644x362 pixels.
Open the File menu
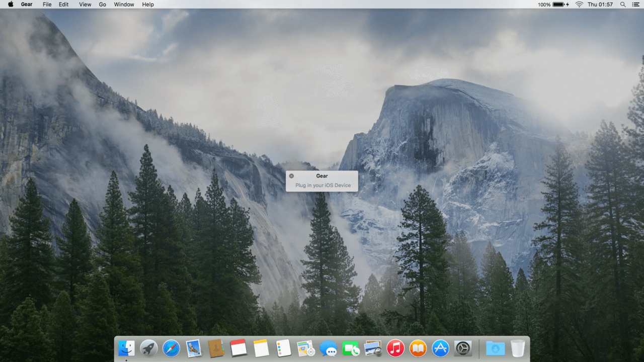tap(47, 4)
